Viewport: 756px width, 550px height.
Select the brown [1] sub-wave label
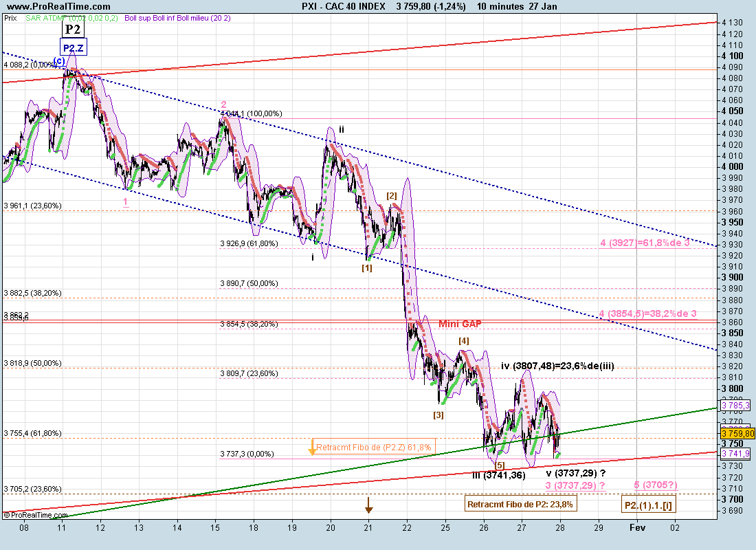click(367, 267)
